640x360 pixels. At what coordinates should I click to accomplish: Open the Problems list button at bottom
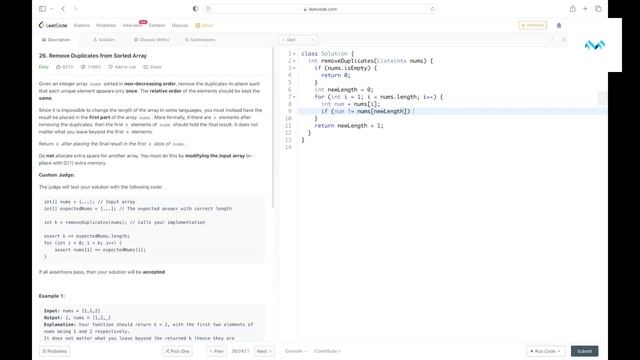click(x=55, y=351)
